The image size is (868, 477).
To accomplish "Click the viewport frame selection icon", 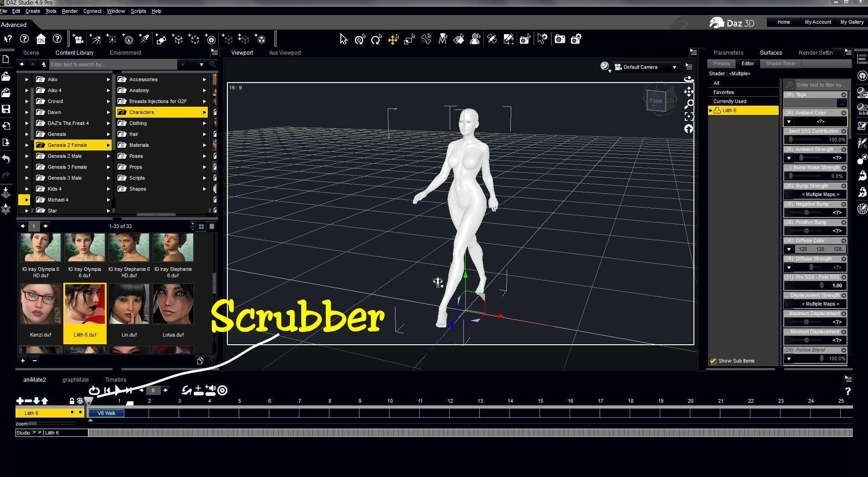I will pyautogui.click(x=688, y=116).
